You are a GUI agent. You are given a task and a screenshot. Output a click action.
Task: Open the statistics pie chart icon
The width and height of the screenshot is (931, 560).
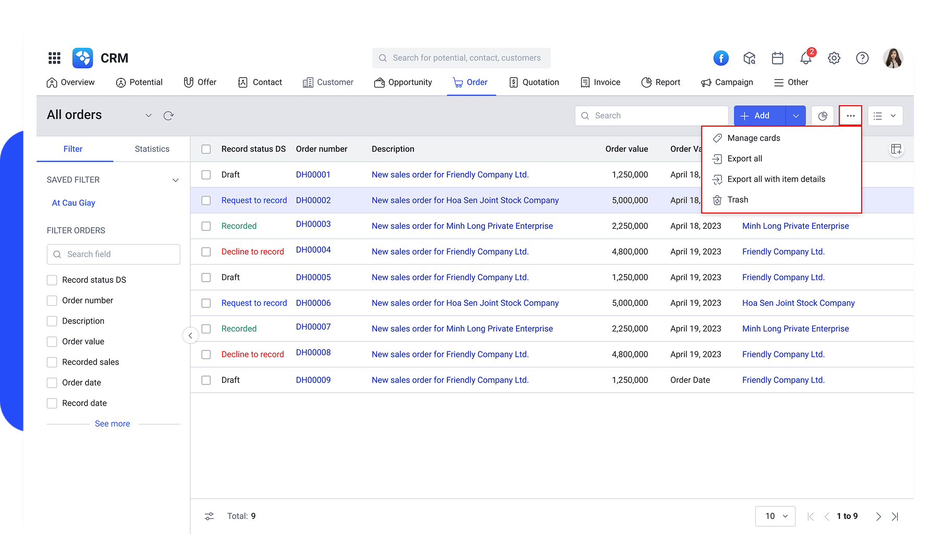tap(823, 116)
